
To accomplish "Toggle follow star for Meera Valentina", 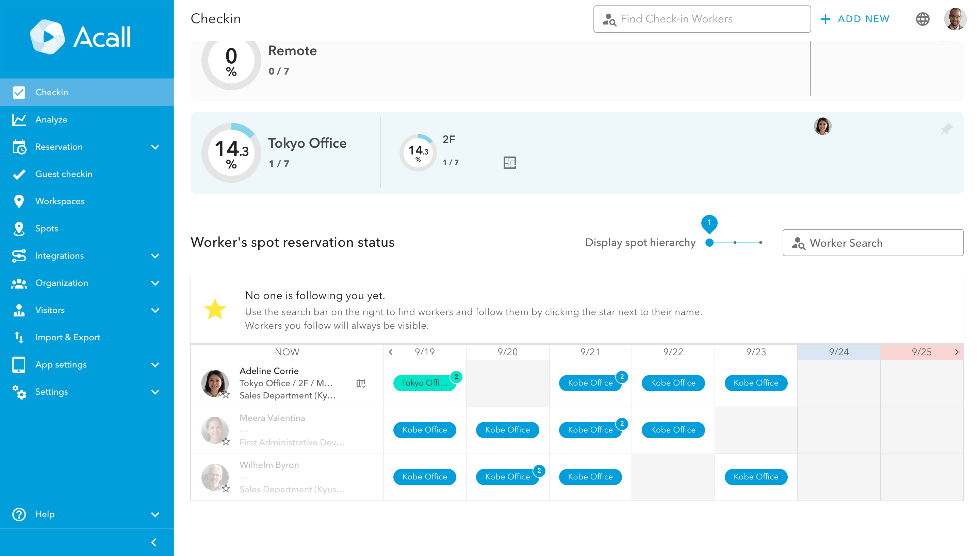I will pos(226,441).
